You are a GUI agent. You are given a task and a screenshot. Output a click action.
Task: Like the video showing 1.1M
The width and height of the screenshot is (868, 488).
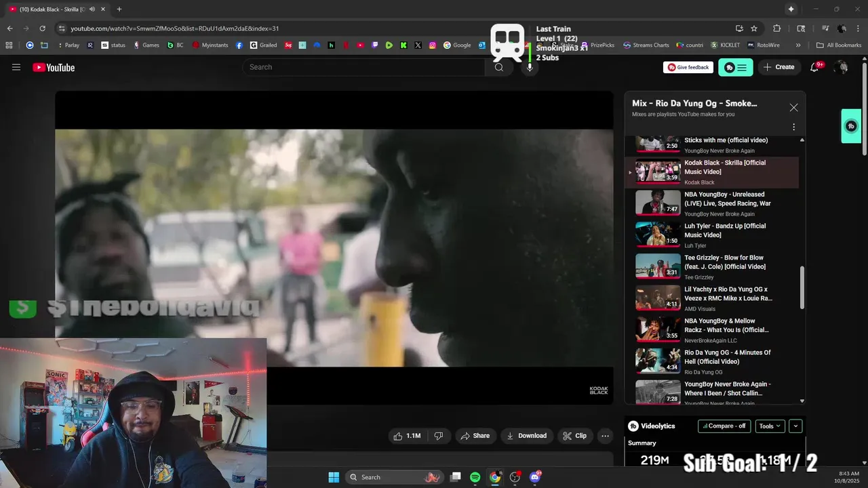click(x=407, y=436)
